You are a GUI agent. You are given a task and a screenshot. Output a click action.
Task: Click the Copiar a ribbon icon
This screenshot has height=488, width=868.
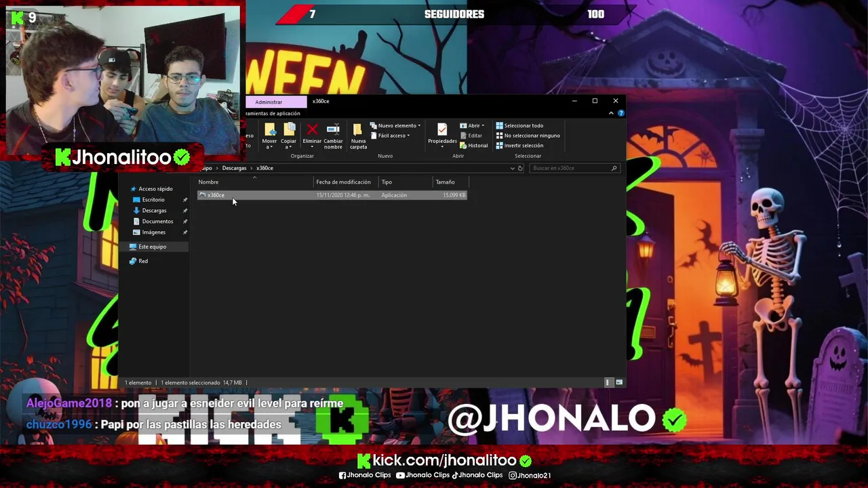[x=289, y=136]
